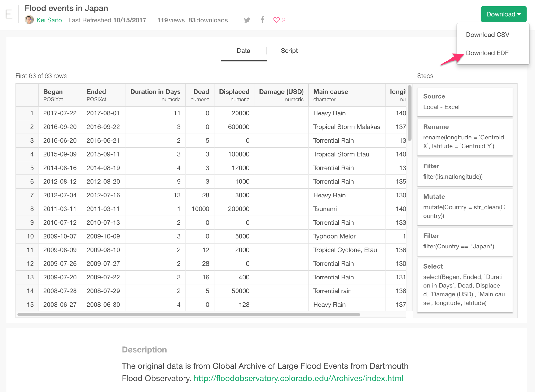This screenshot has height=392, width=535.
Task: Click Kei Saito's avatar photo
Action: (x=29, y=19)
